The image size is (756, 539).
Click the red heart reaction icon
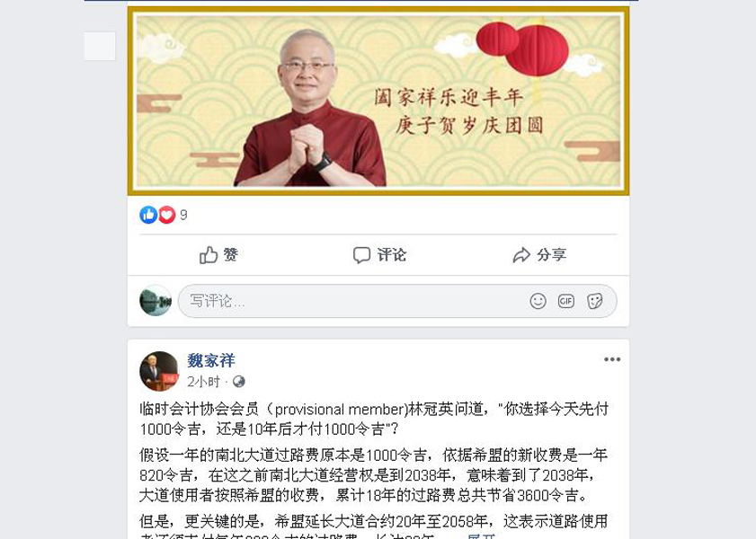pyautogui.click(x=167, y=215)
